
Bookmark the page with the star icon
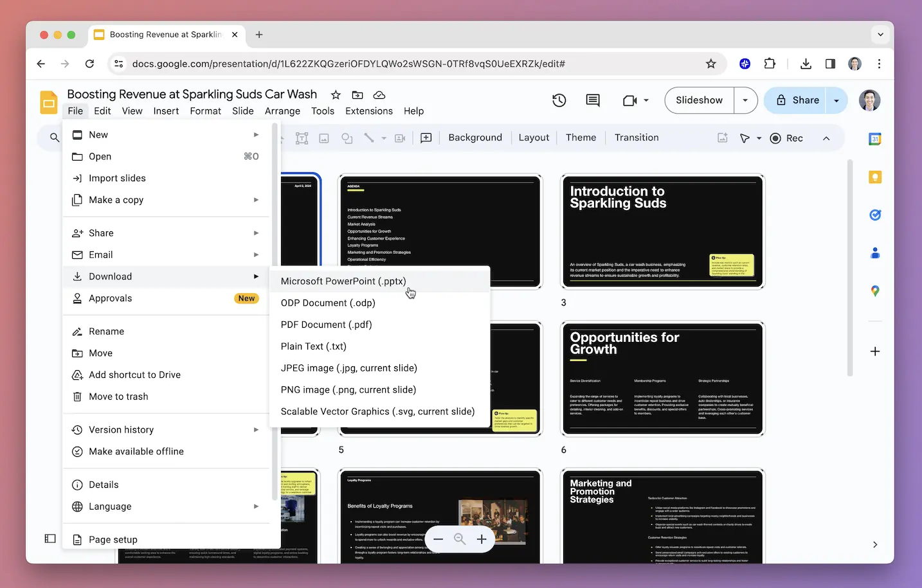(711, 64)
